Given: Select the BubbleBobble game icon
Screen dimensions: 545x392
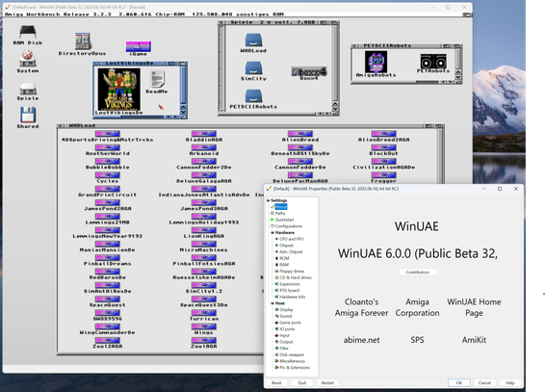Looking at the screenshot, I should 108,161.
